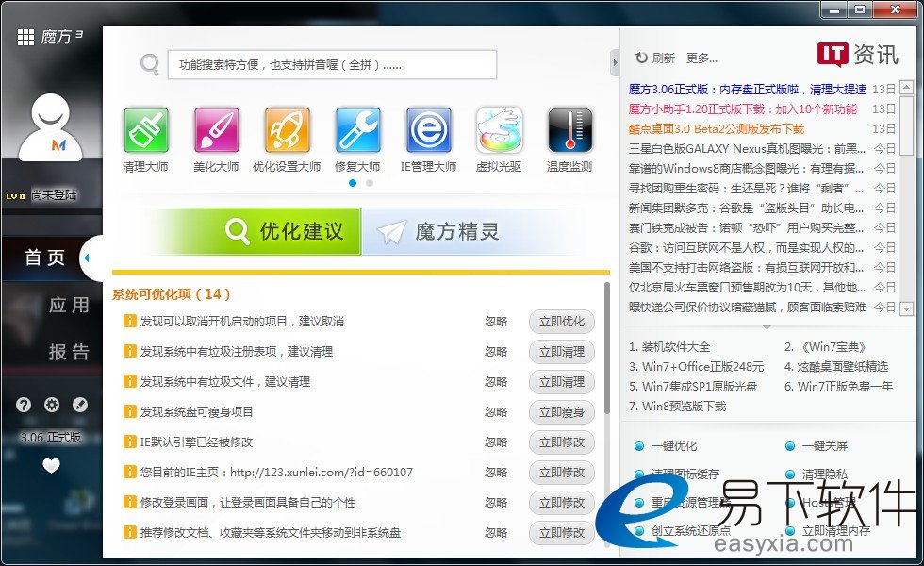Open news 酷点桌面3.0 Beta2 headline

pyautogui.click(x=716, y=128)
